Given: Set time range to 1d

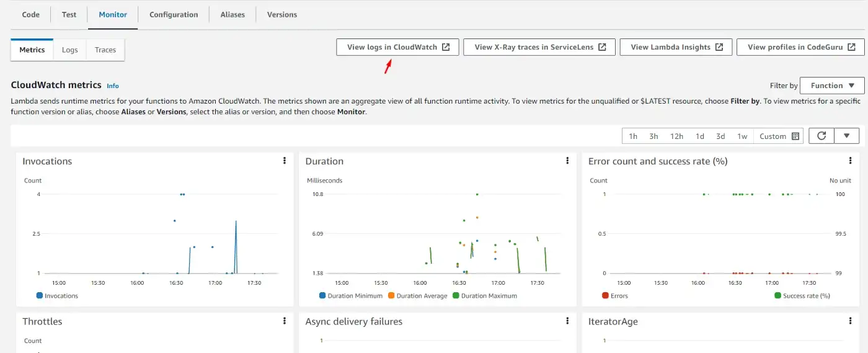Looking at the screenshot, I should pos(699,136).
